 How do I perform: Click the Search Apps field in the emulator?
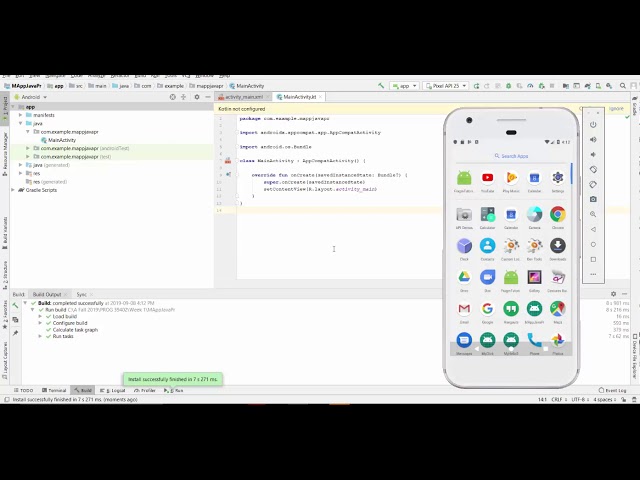(511, 156)
